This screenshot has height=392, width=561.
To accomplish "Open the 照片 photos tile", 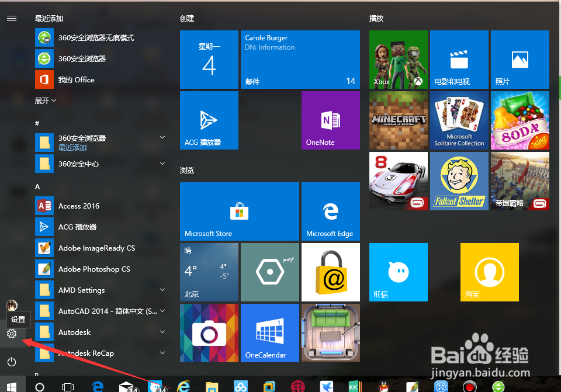I will click(x=520, y=60).
